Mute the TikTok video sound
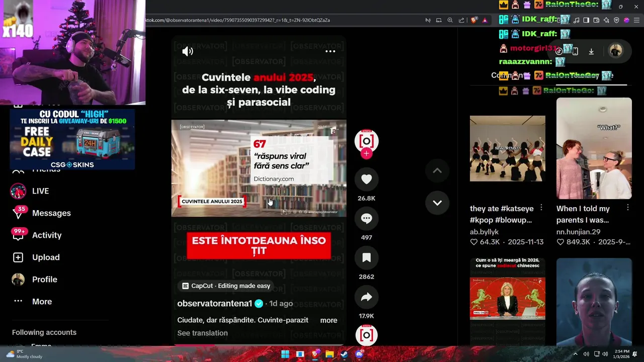This screenshot has width=644, height=362. pos(188,51)
